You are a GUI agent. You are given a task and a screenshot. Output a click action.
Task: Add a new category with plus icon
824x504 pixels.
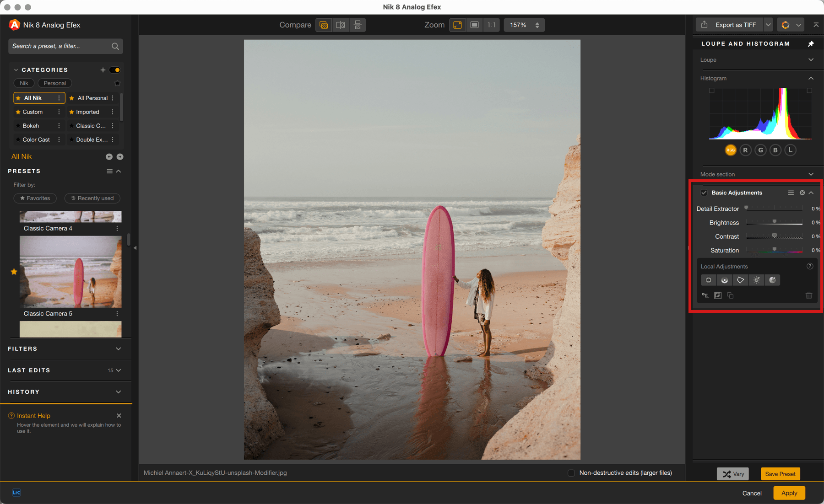tap(103, 70)
